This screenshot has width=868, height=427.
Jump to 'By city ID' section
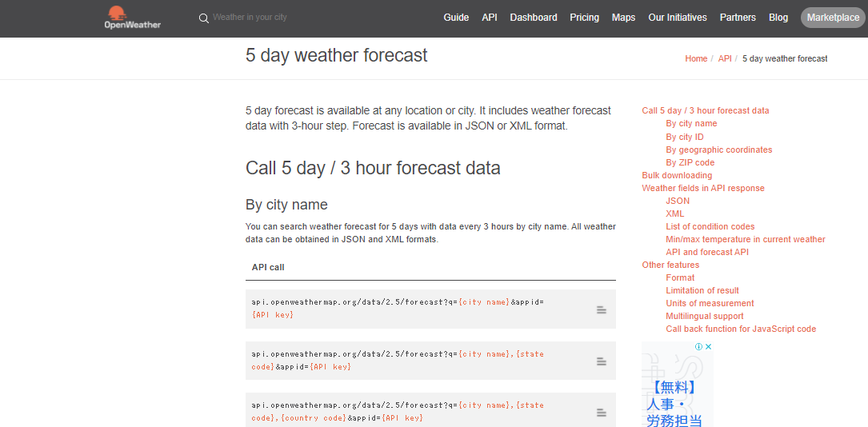coord(685,137)
